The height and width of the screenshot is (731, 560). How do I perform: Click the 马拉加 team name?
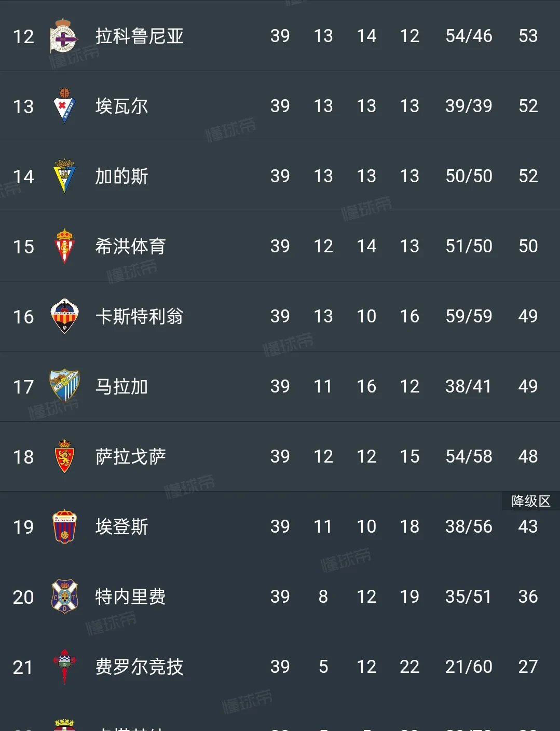(121, 387)
